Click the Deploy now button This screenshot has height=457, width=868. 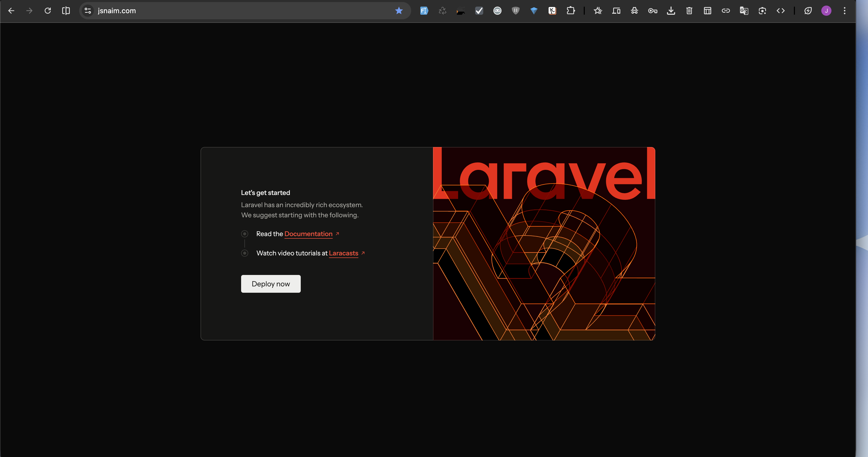[x=271, y=284]
